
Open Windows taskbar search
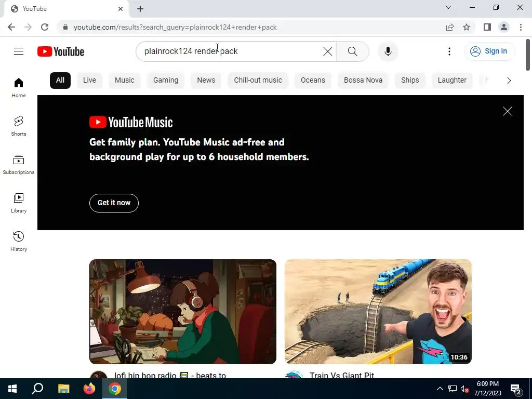37,389
